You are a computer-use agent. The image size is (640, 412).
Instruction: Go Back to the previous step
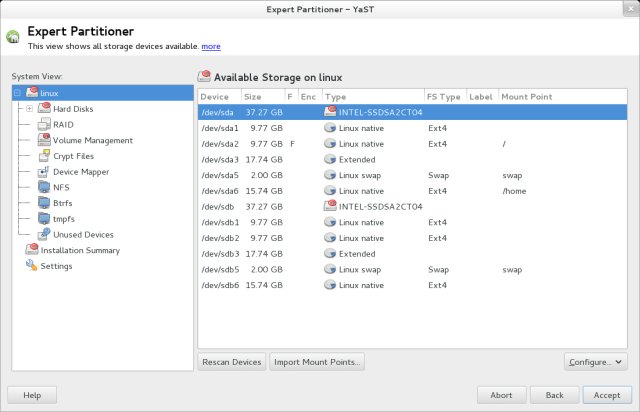554,395
